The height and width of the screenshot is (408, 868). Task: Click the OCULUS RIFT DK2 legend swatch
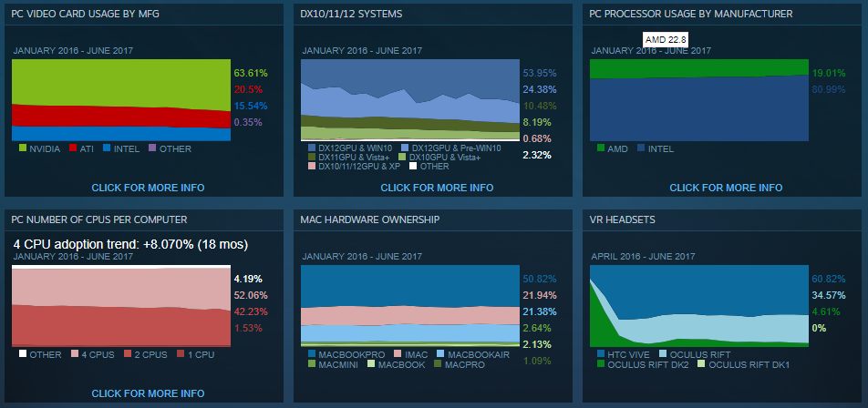point(601,364)
